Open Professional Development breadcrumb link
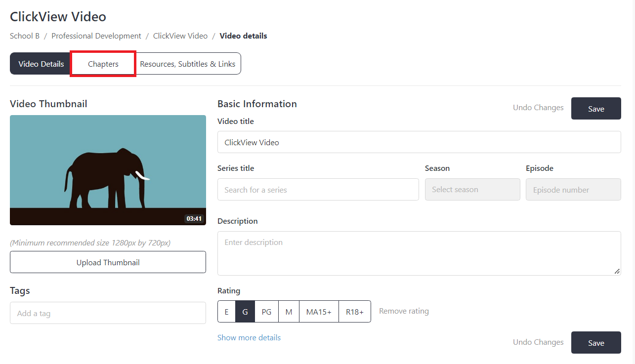Screen dimensions: 635x364 (x=96, y=36)
